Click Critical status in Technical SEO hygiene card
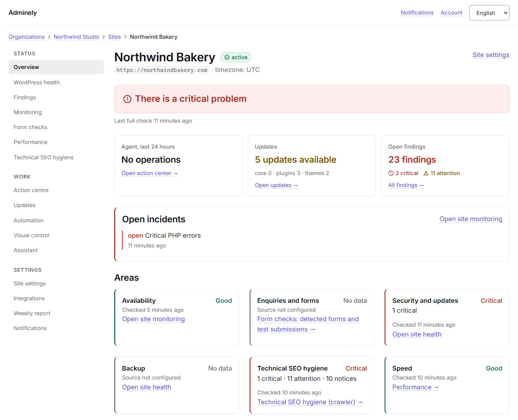Viewport: 518px width, 420px height. point(356,368)
